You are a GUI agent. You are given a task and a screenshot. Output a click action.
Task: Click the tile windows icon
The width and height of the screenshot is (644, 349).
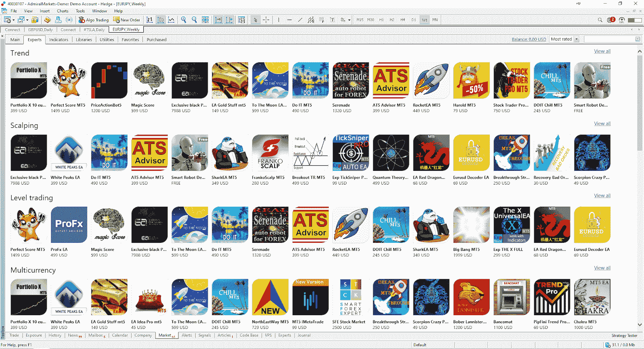pyautogui.click(x=205, y=20)
